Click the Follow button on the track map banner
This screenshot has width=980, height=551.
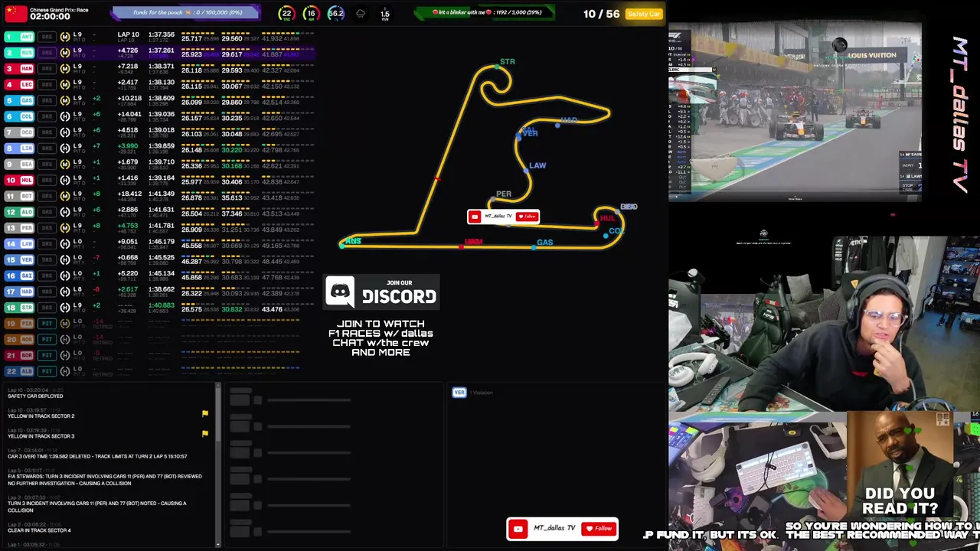(x=527, y=217)
